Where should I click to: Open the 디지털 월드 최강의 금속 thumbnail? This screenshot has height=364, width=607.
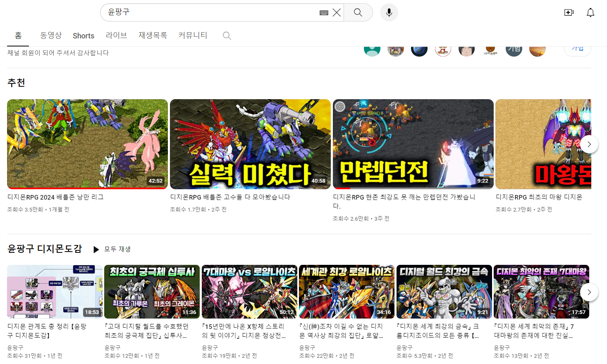(x=444, y=292)
